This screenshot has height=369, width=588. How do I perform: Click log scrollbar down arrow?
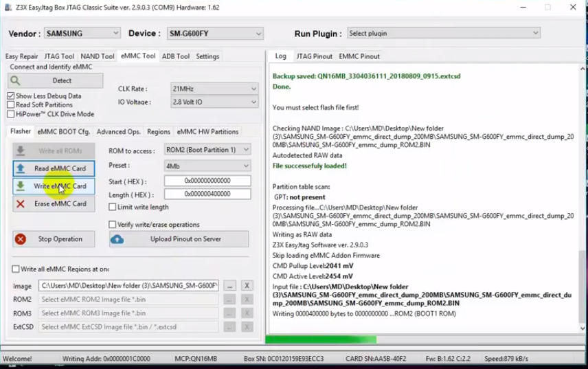[583, 328]
